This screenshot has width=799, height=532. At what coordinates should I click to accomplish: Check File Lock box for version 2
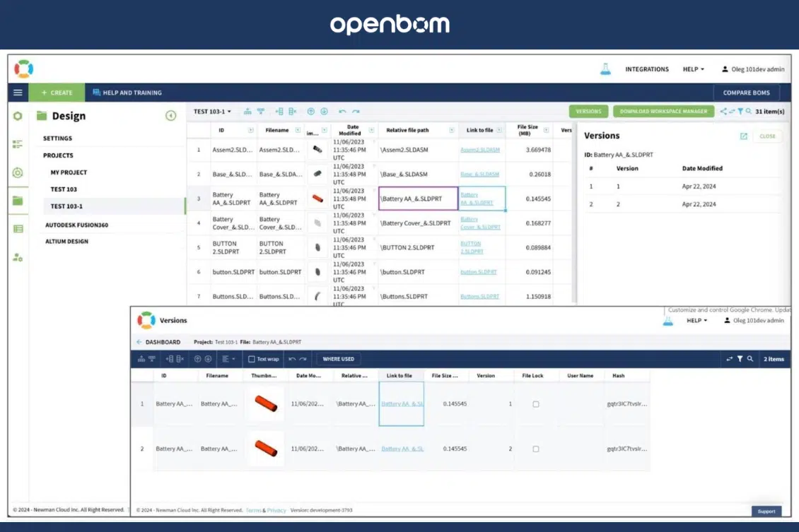click(x=535, y=449)
